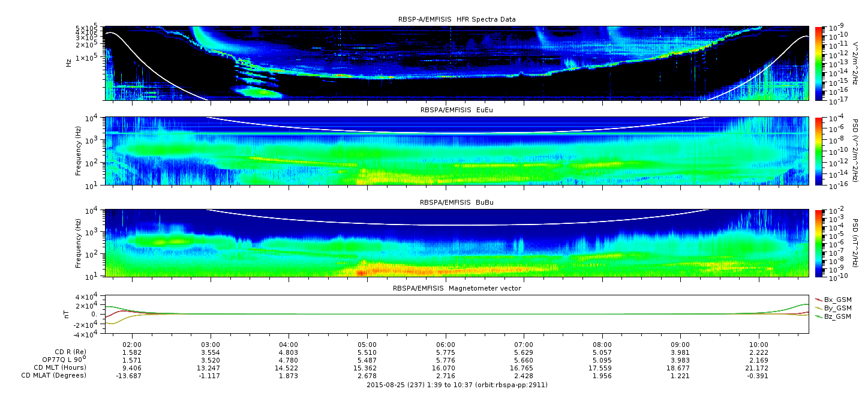
Task: Click the Bx_GSM red legend line
Action: click(819, 299)
